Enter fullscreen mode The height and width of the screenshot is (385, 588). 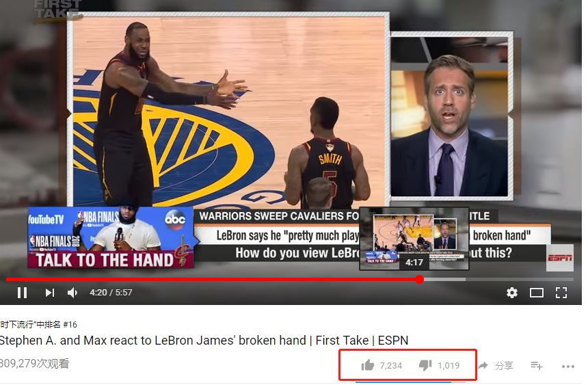click(x=561, y=293)
